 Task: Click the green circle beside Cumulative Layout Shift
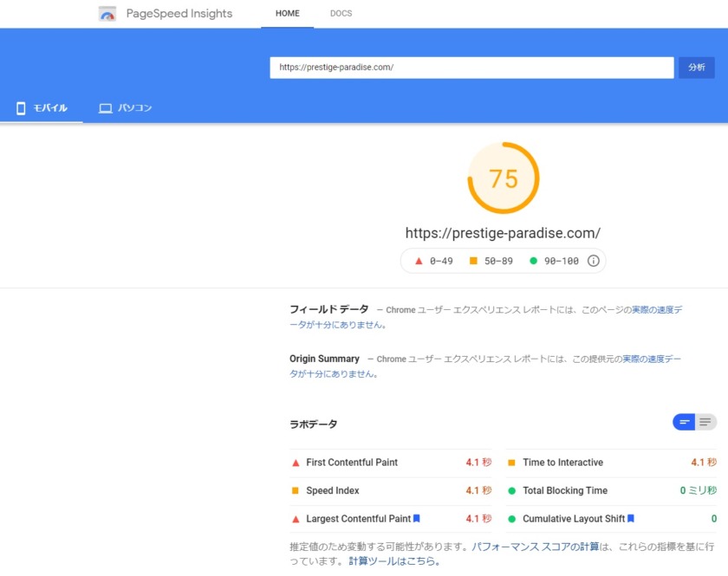pos(511,519)
